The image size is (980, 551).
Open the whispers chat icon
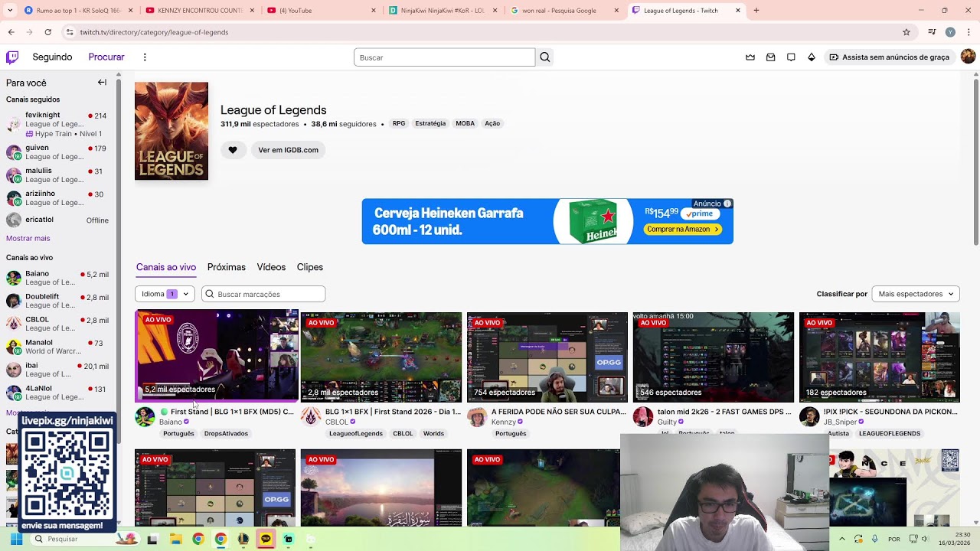click(791, 57)
